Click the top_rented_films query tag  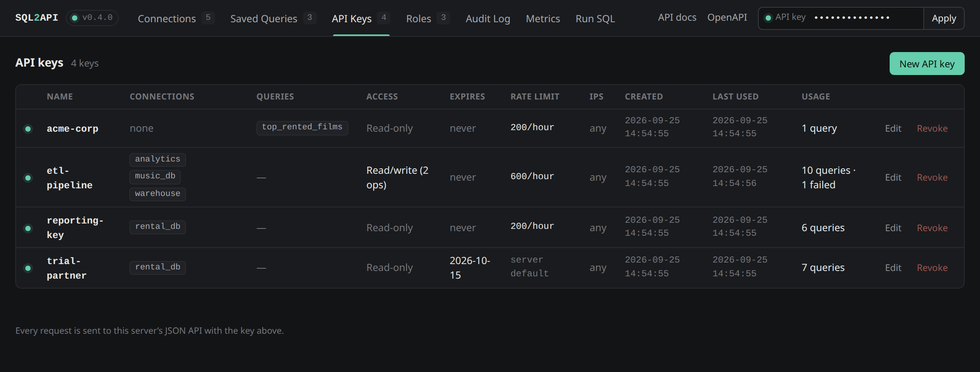click(x=302, y=127)
